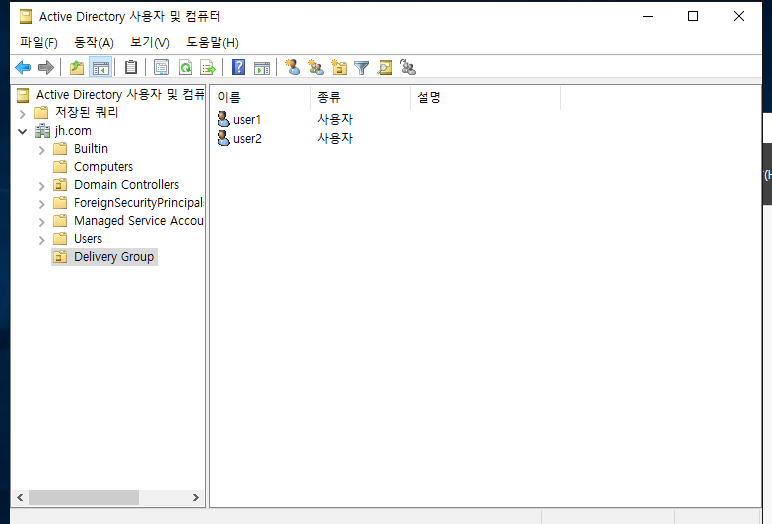772x524 pixels.
Task: Select Computers in the tree
Action: (x=103, y=167)
